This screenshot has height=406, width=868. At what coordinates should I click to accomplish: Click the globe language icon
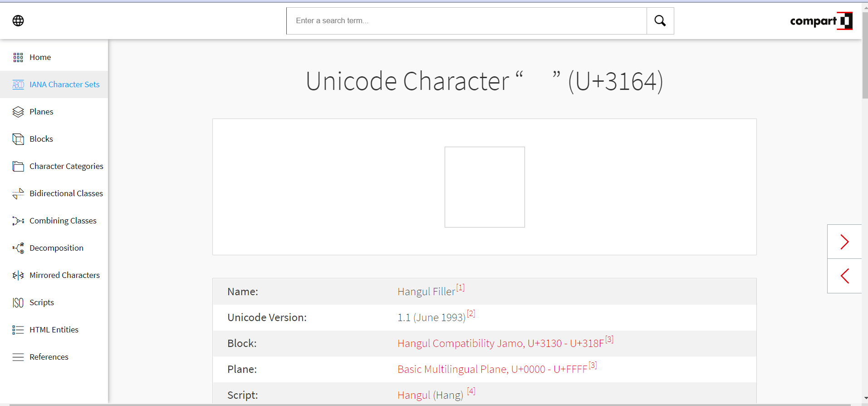[18, 21]
